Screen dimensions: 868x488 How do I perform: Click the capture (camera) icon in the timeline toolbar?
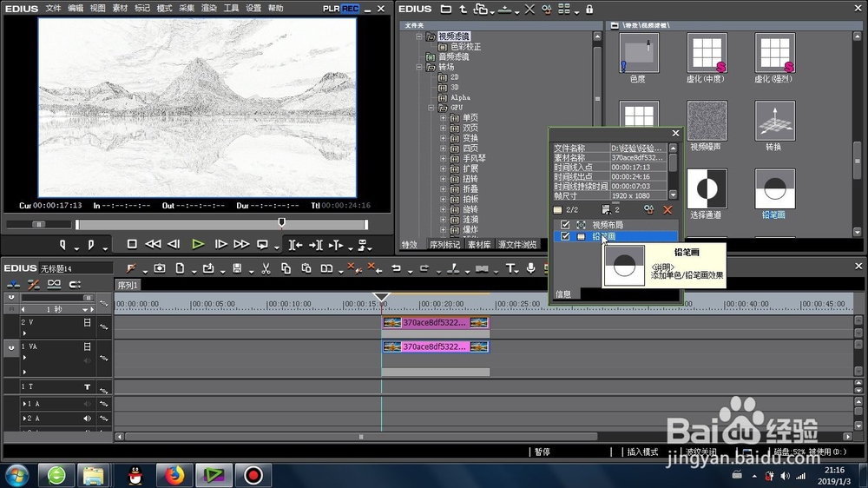pos(160,268)
